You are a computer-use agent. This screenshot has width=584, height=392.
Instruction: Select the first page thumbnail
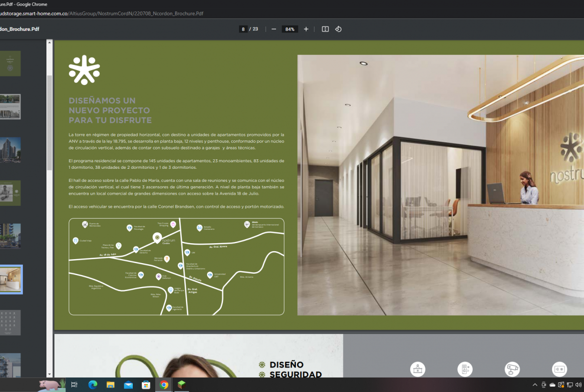[x=10, y=63]
